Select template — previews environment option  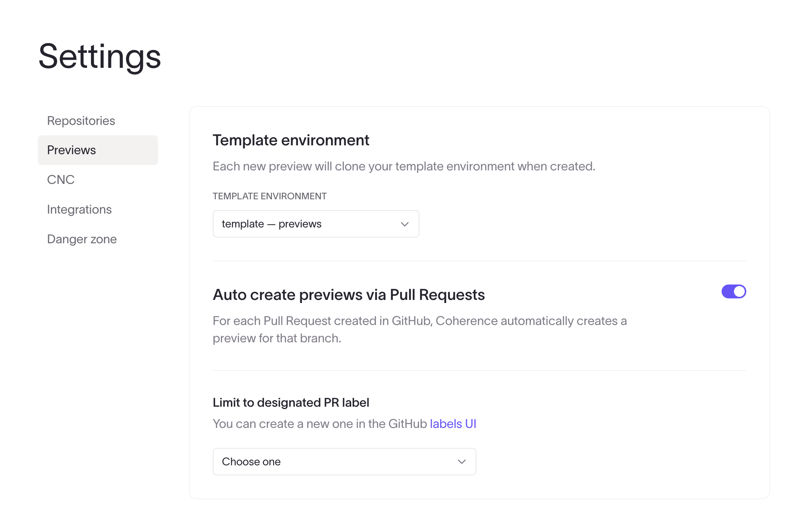316,223
